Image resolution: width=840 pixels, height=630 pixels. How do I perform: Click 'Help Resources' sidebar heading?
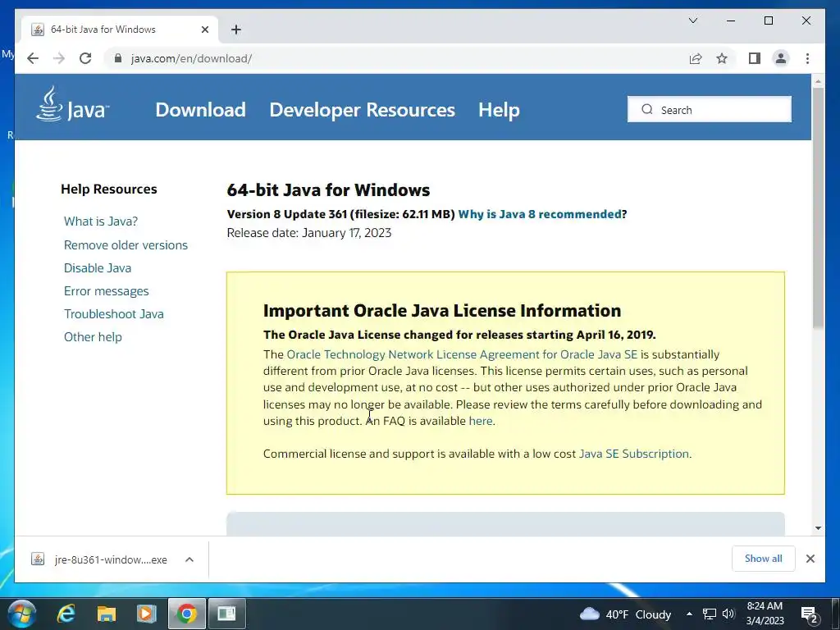(109, 189)
